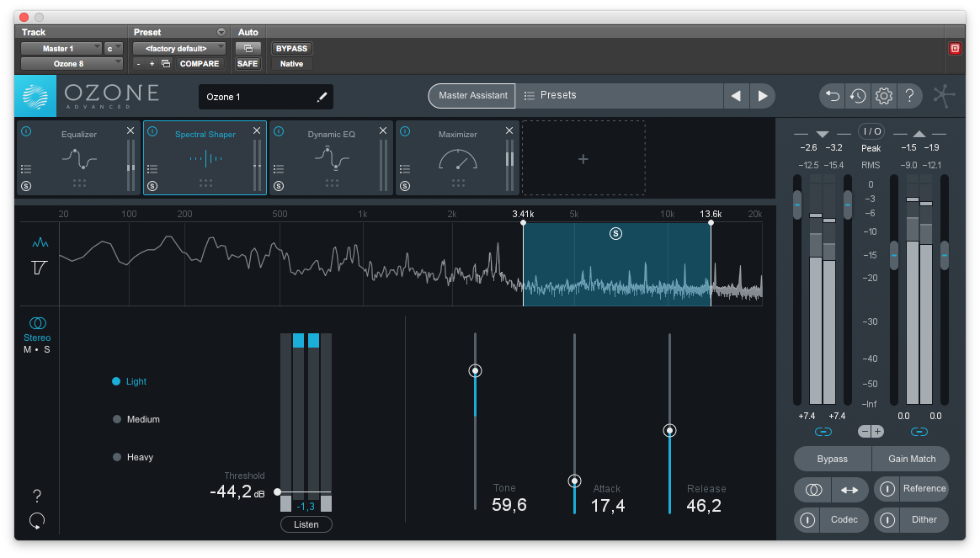The image size is (980, 558).
Task: Click the Bypass button in meter panel
Action: pyautogui.click(x=833, y=459)
